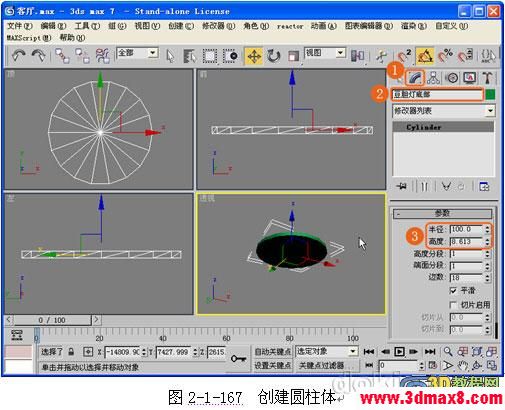Click the 半径 spinner arrows
Viewport: 505px width, 410px height.
487,229
